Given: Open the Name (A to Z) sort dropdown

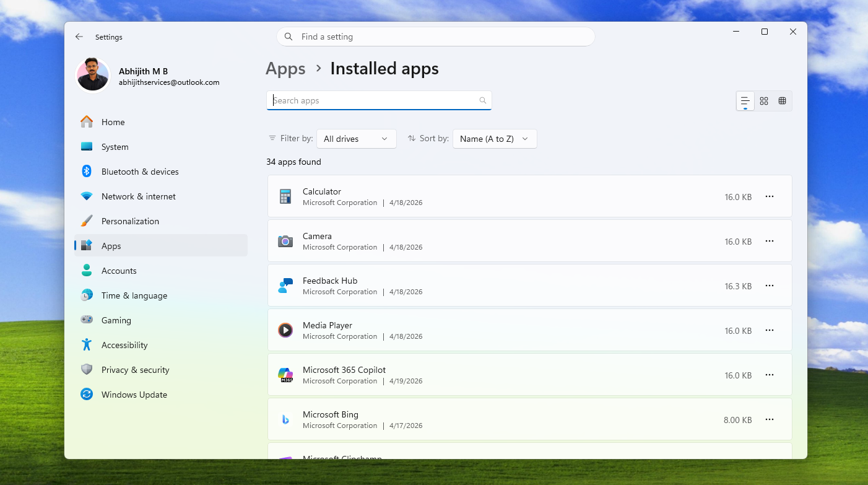Looking at the screenshot, I should coord(494,139).
